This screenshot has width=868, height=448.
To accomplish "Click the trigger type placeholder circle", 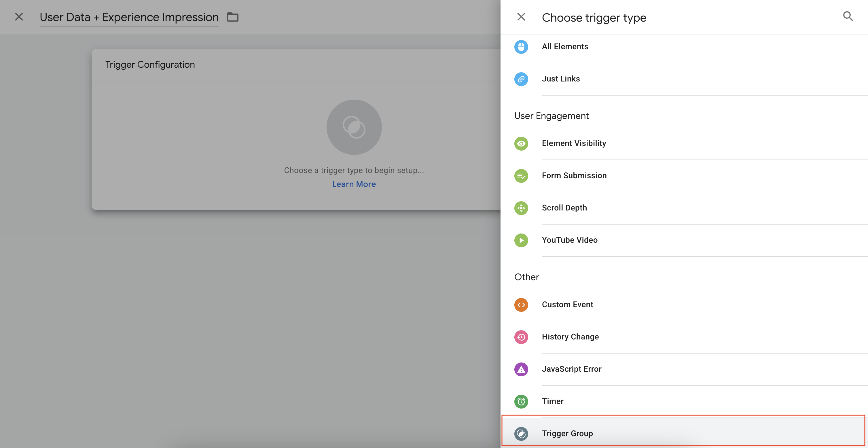I will coord(354,127).
